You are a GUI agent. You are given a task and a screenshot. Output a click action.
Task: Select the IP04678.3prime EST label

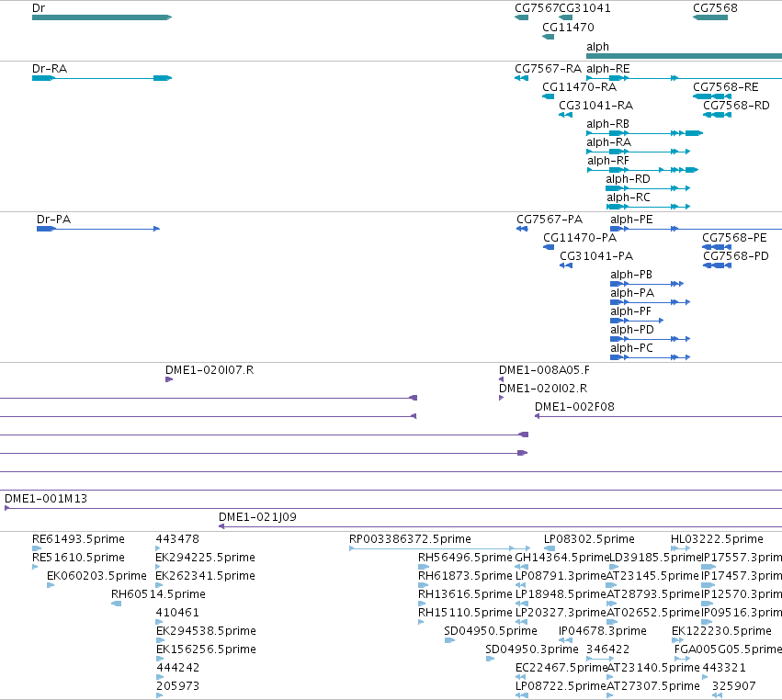tap(603, 631)
